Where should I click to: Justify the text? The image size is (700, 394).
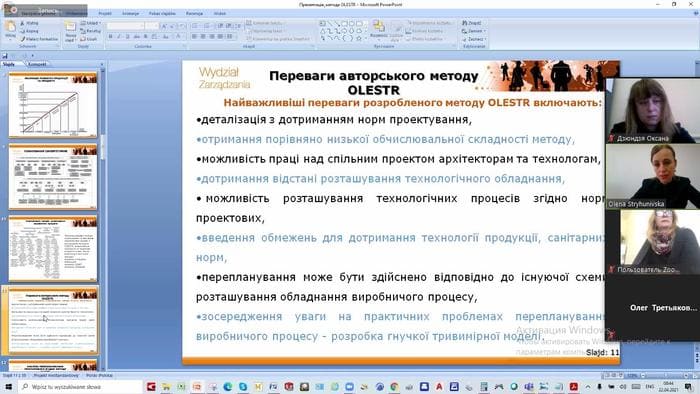pyautogui.click(x=220, y=37)
